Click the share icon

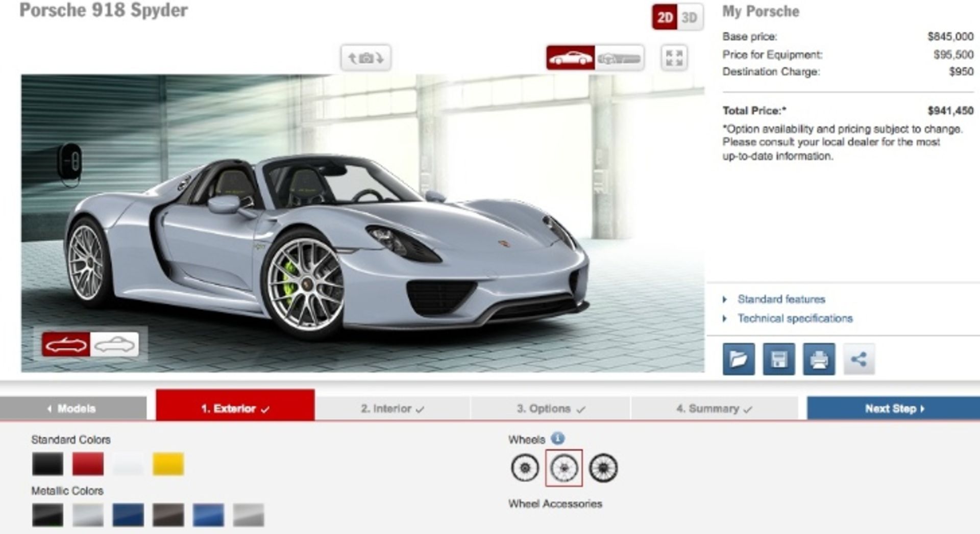click(x=859, y=360)
